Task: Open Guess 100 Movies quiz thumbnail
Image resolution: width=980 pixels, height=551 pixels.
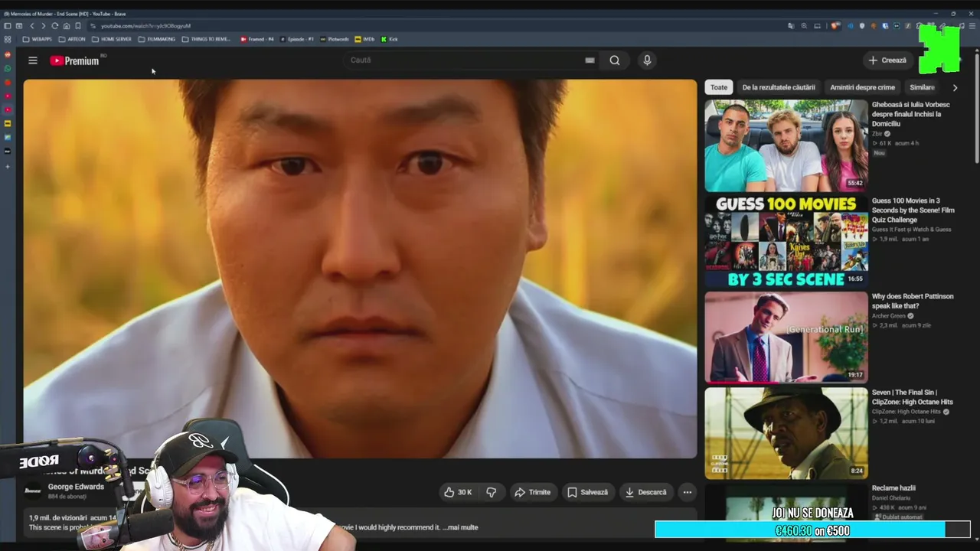Action: click(786, 241)
